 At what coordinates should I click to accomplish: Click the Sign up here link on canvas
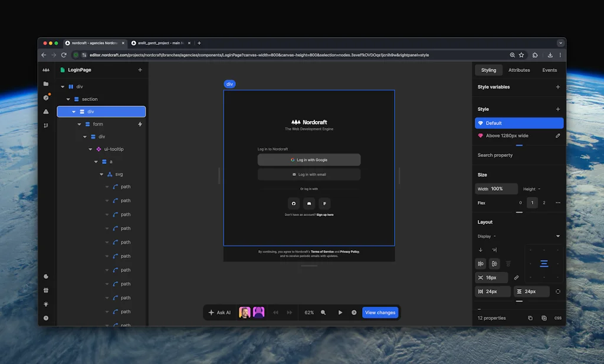tap(324, 215)
